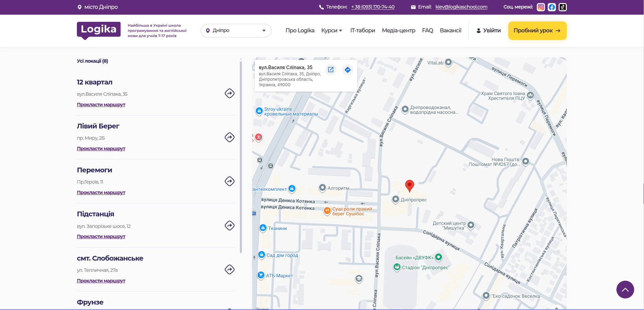
Task: Click the Stroy-ukraine shop marker
Action: click(x=259, y=111)
